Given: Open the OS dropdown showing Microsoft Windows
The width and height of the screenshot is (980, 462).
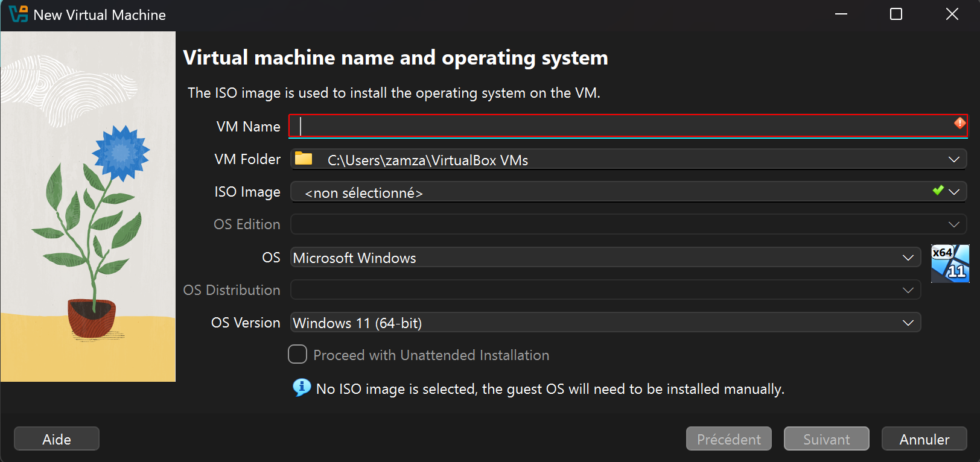Looking at the screenshot, I should click(x=605, y=258).
